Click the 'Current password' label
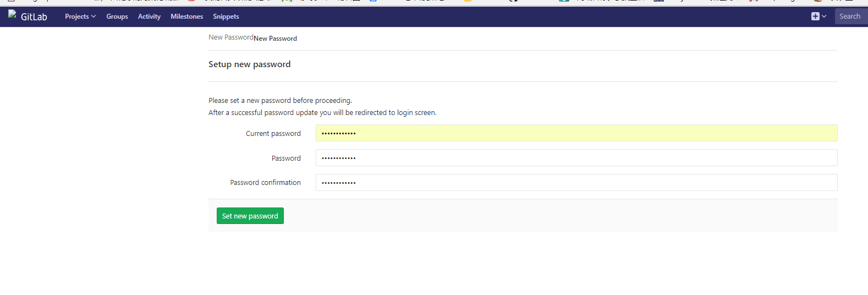The image size is (868, 295). pos(273,134)
